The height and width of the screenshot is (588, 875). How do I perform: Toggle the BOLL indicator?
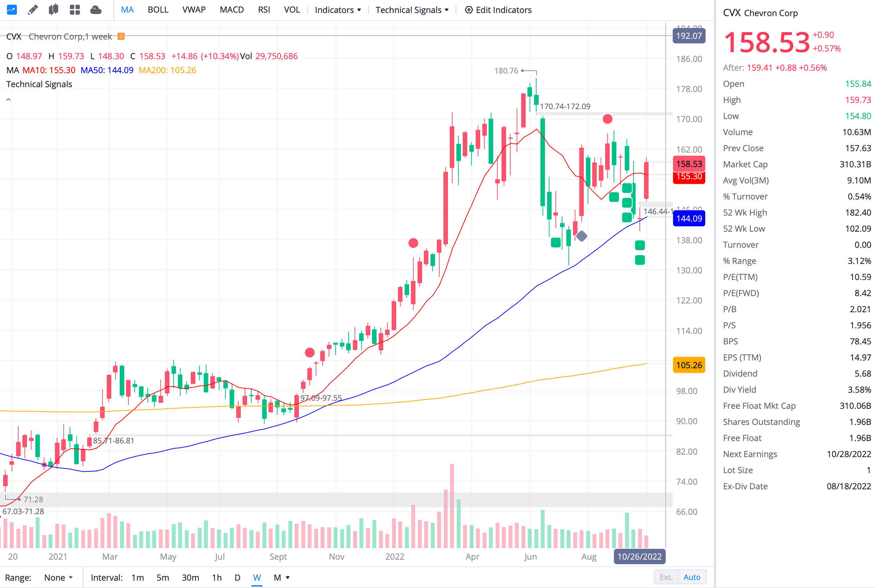click(158, 10)
